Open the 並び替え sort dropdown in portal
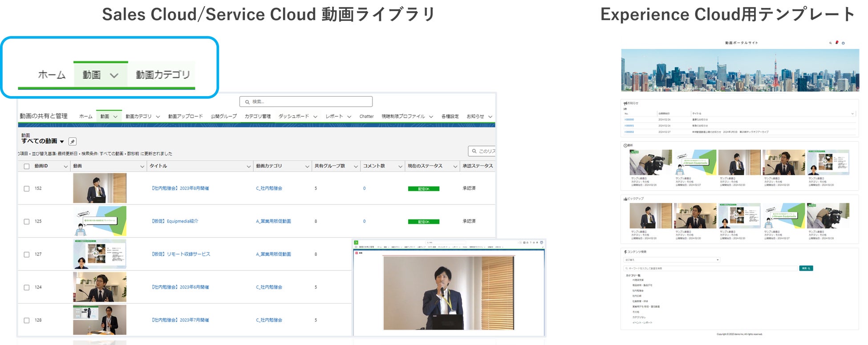The height and width of the screenshot is (345, 868). 672,260
